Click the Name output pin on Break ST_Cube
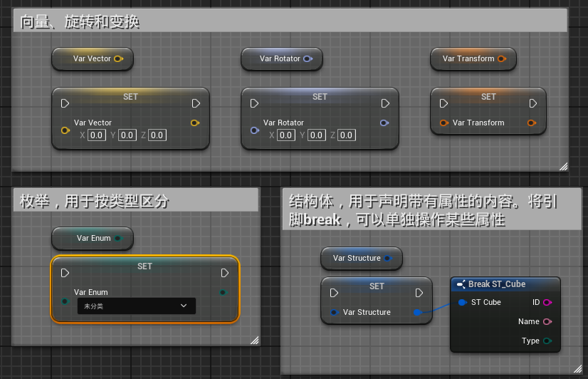Viewport: 588px width, 379px height. pyautogui.click(x=547, y=322)
